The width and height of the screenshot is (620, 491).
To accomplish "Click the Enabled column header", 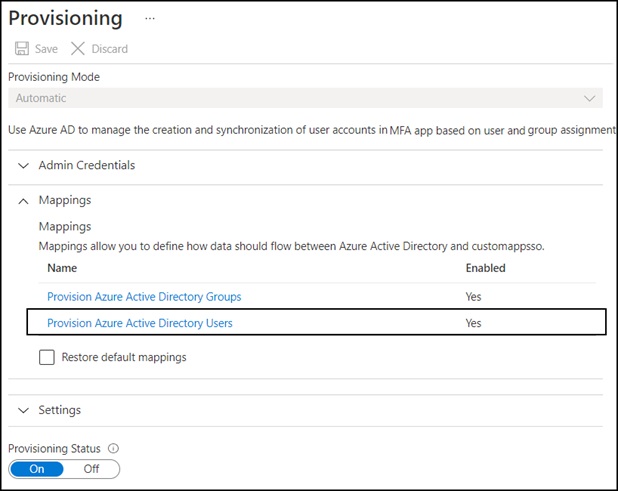I will 486,268.
